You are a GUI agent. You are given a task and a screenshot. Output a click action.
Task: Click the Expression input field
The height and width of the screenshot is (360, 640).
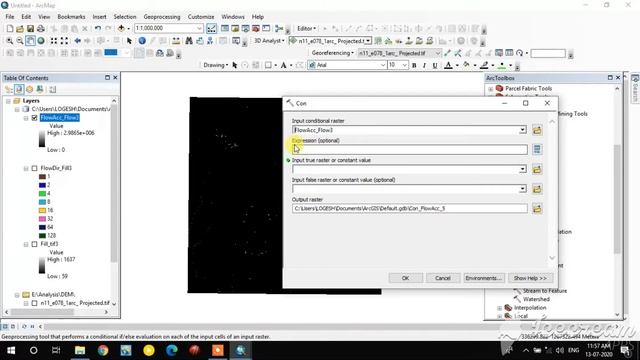pos(410,149)
